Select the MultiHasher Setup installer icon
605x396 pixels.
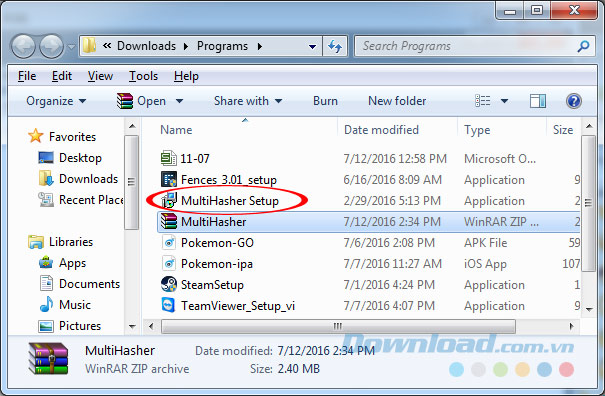click(x=169, y=200)
